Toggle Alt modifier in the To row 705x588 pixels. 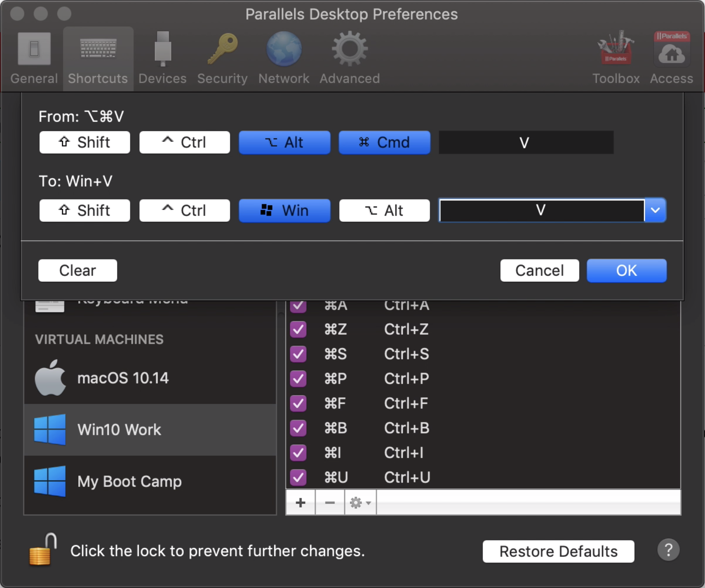(384, 210)
